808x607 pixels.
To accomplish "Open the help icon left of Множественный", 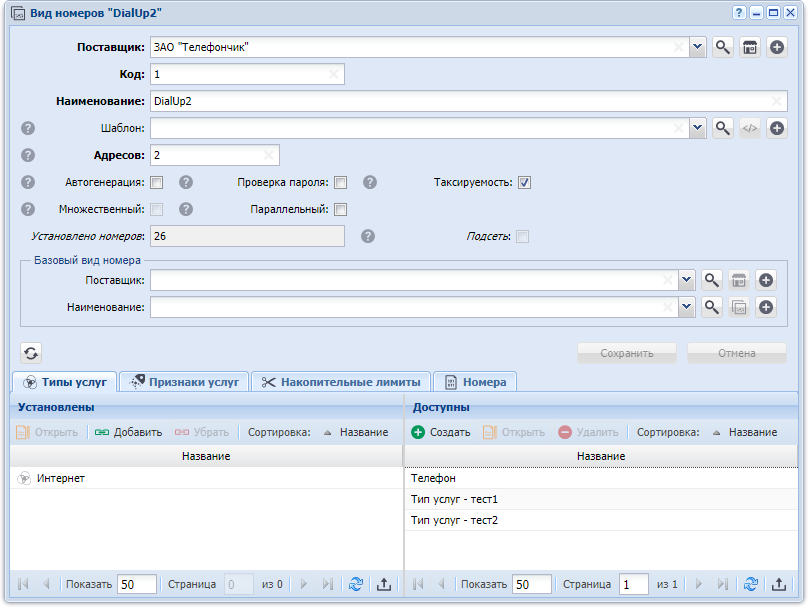I will (x=28, y=209).
